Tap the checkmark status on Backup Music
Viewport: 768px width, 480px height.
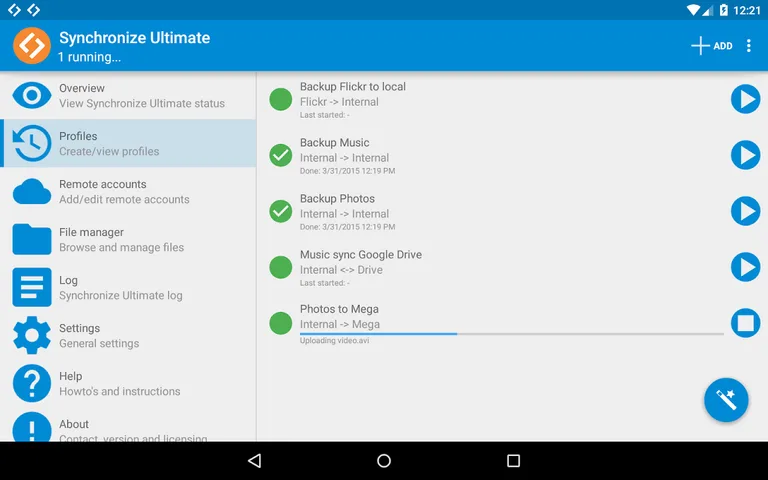281,155
